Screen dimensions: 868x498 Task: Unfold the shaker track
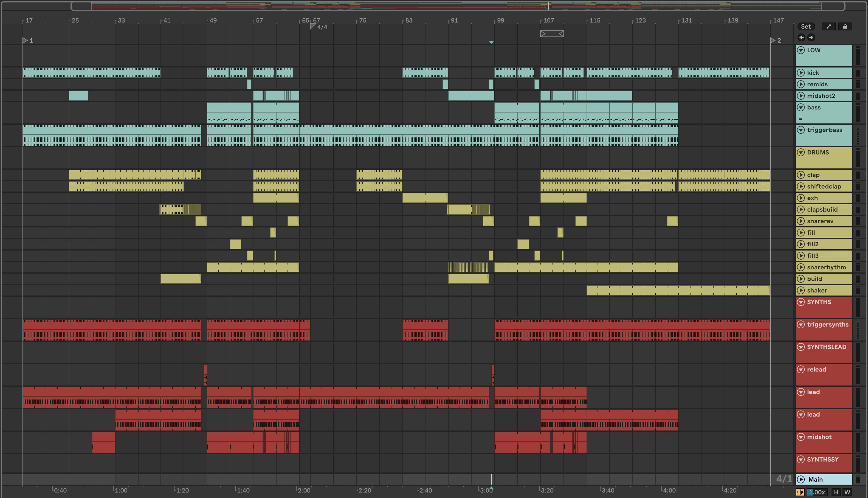point(801,290)
